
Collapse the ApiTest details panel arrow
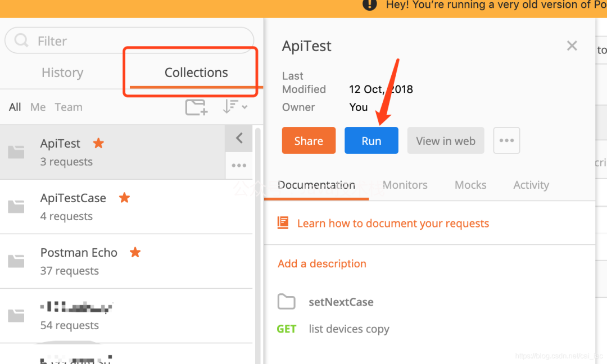239,138
